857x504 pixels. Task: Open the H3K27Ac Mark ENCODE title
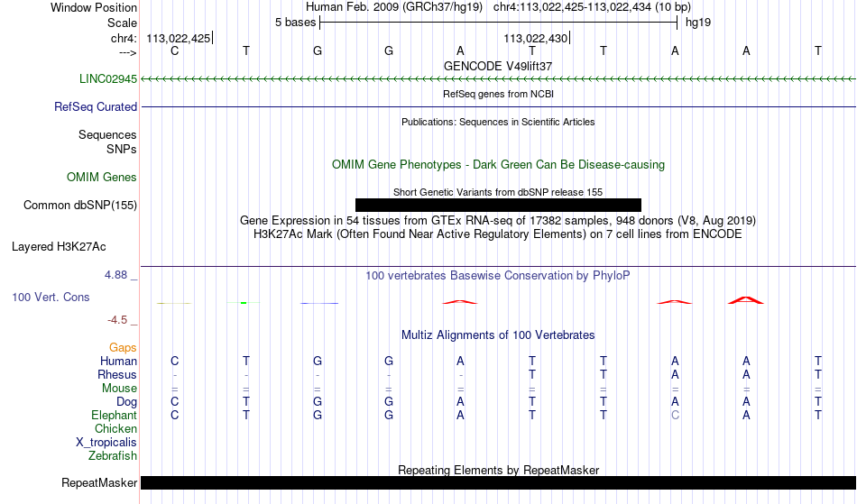coord(498,234)
